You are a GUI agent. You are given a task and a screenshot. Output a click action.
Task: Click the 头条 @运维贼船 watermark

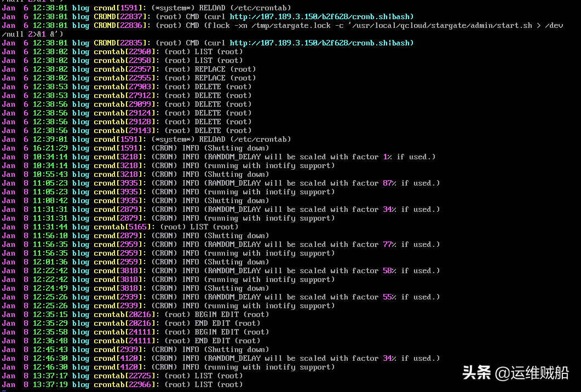[515, 373]
